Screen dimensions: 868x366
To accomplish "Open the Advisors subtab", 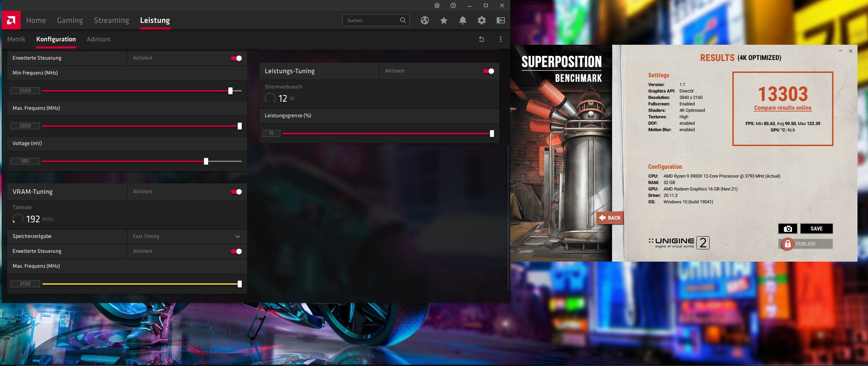I will 99,39.
